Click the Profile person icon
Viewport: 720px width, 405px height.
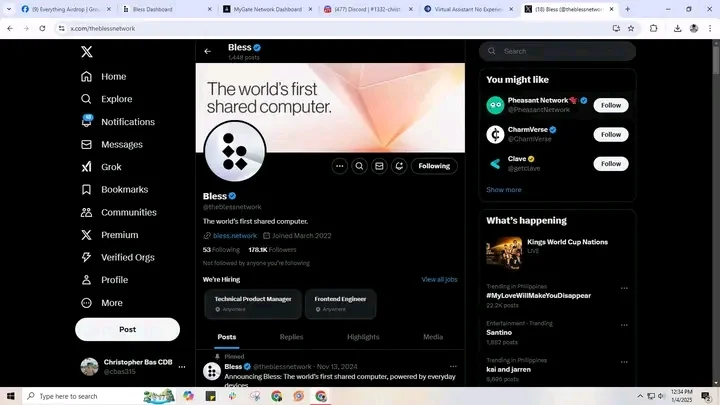click(86, 280)
